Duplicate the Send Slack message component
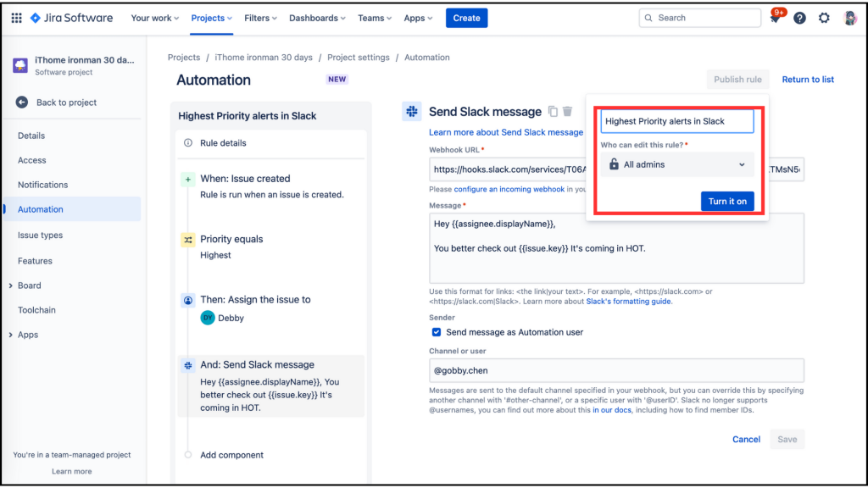This screenshot has width=868, height=488. 553,111
